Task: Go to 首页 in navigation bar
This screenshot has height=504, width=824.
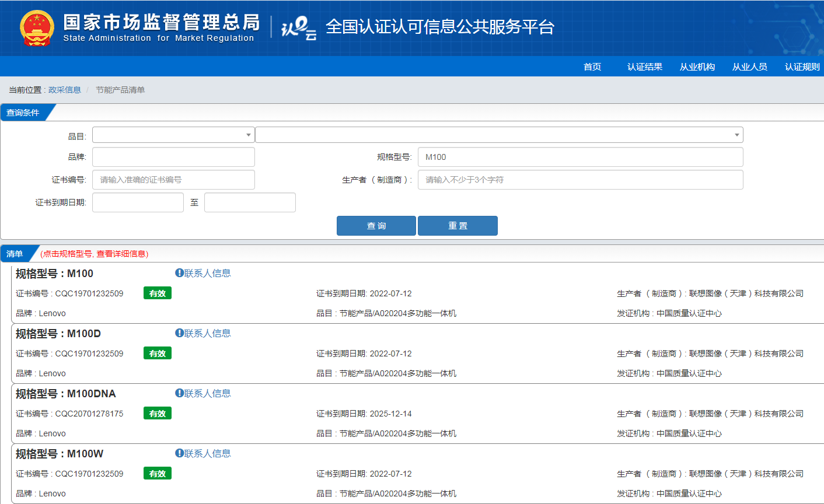Action: (x=592, y=66)
